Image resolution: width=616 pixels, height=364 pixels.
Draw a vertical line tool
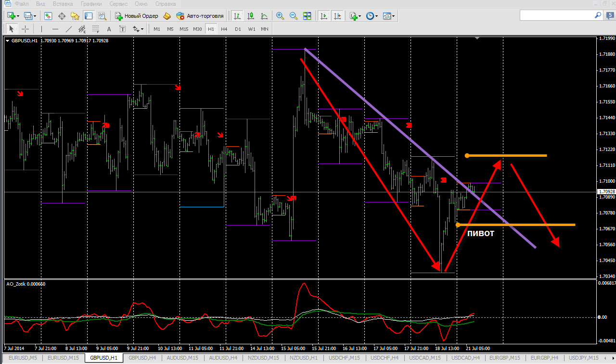[42, 29]
